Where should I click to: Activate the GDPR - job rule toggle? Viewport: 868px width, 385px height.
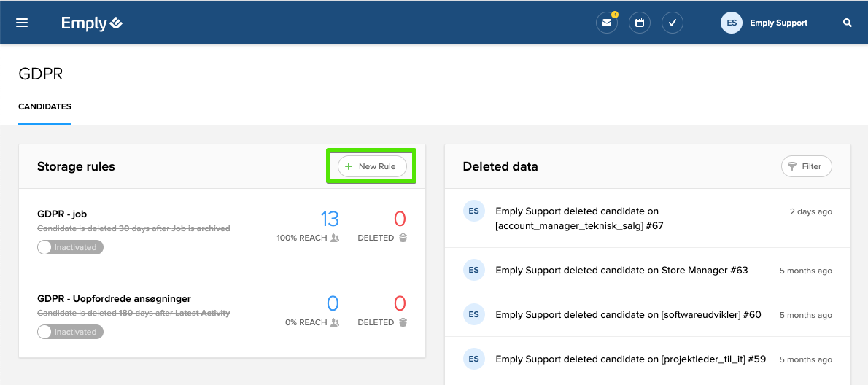pos(70,247)
